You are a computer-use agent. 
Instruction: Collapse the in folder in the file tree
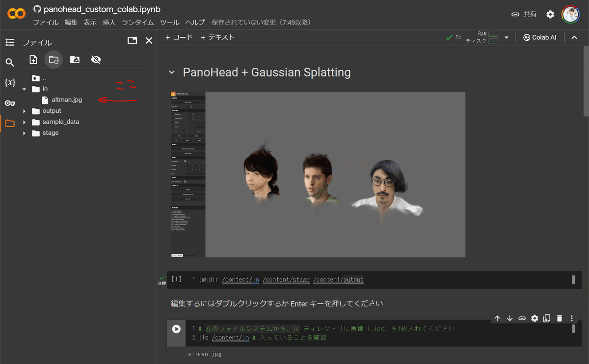(24, 88)
